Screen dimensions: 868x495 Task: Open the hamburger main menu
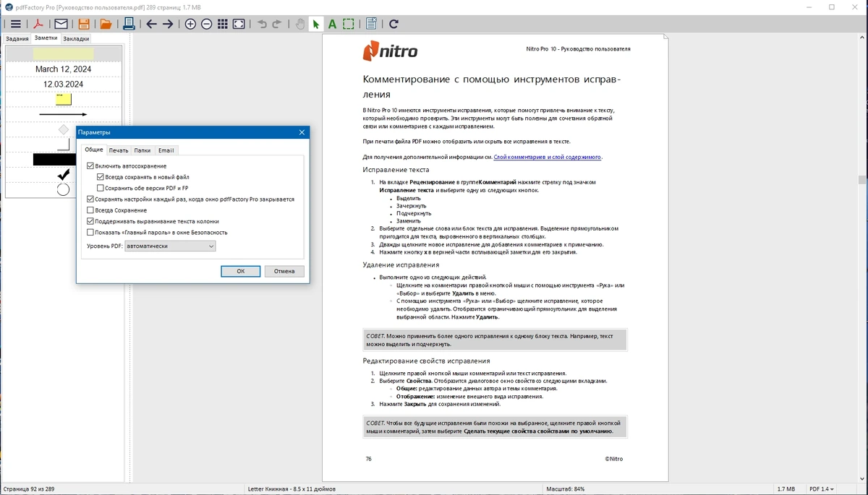[15, 24]
